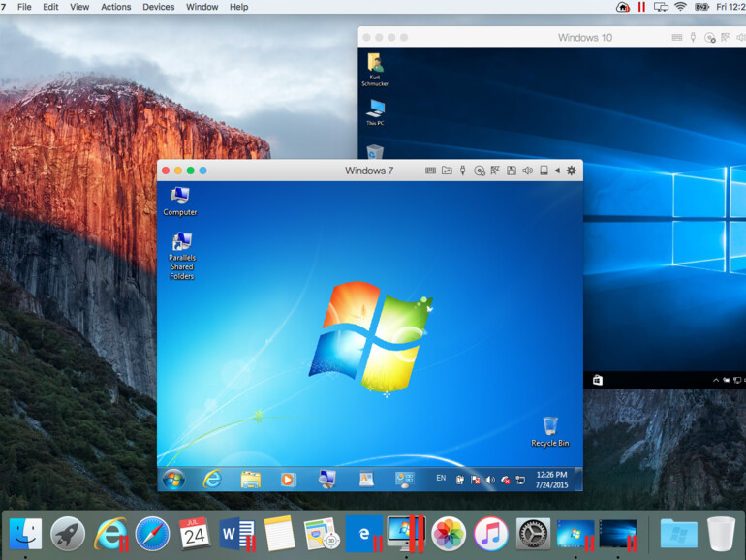This screenshot has height=560, width=746.
Task: Click blue Coherence button on Windows 7 window
Action: point(203,171)
